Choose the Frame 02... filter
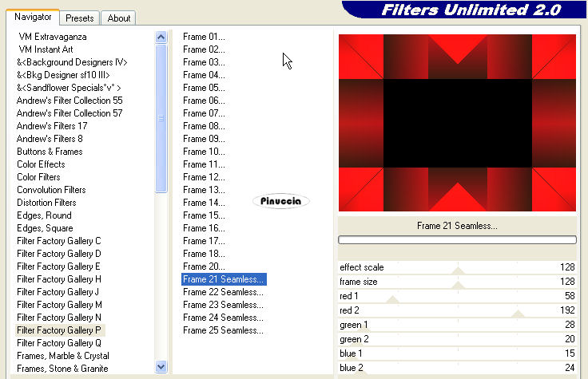The image size is (588, 379). 204,49
